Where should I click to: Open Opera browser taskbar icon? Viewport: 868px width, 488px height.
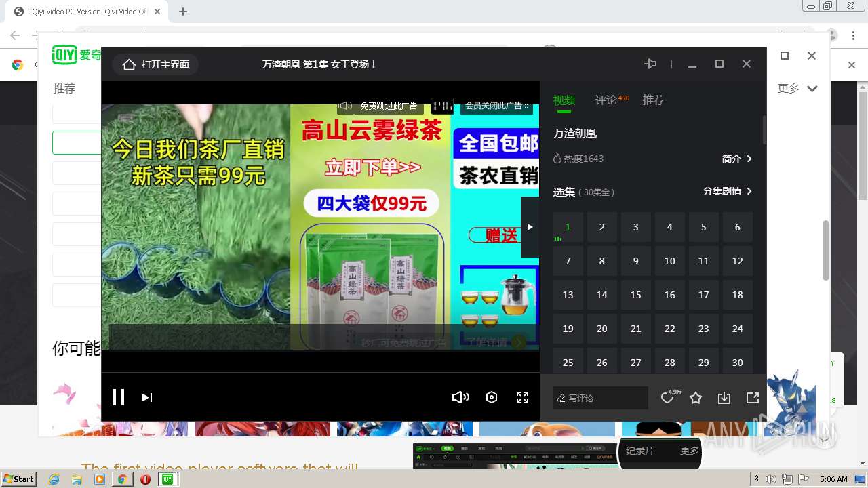145,479
